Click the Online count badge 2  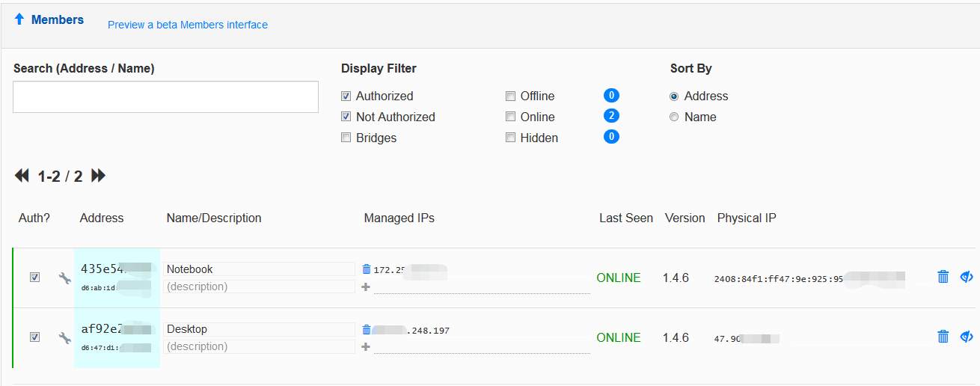pyautogui.click(x=611, y=116)
